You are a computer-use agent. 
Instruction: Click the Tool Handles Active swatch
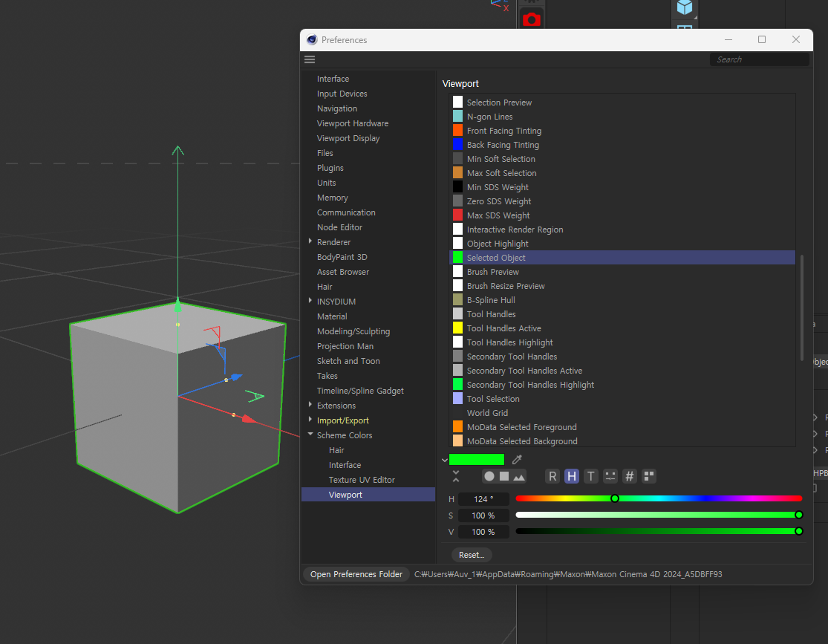[458, 328]
